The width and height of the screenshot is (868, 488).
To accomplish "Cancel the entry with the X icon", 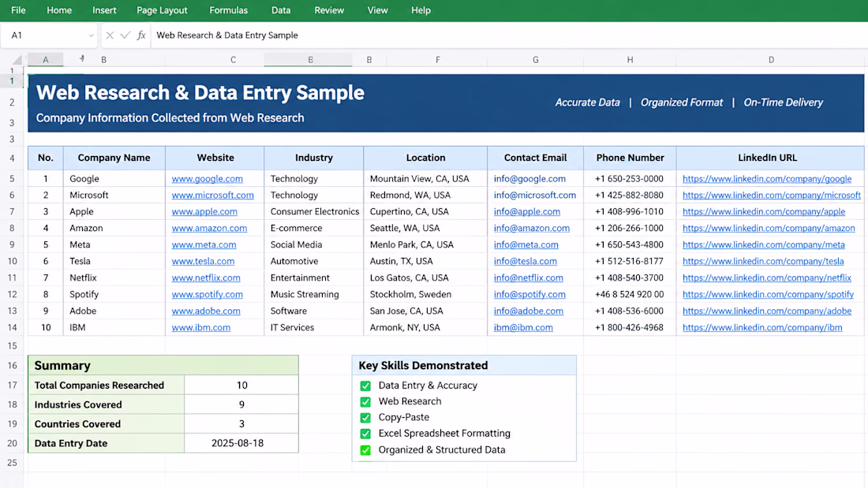I will point(110,35).
